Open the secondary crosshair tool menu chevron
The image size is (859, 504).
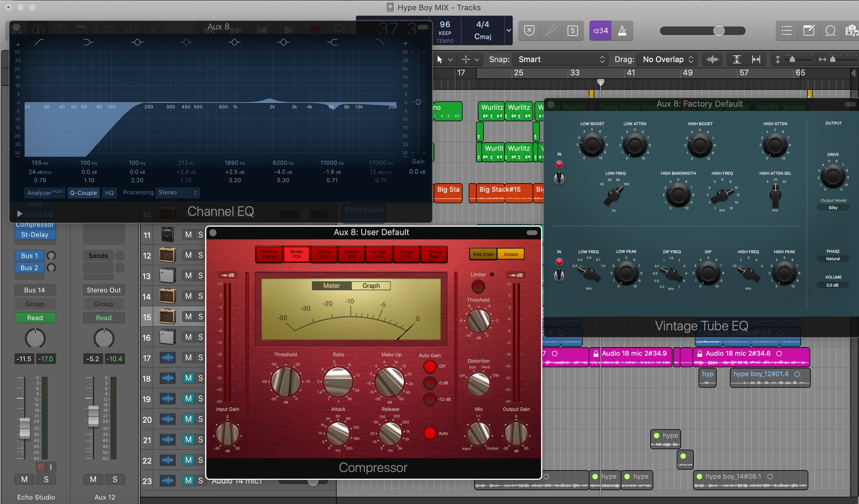pos(476,60)
